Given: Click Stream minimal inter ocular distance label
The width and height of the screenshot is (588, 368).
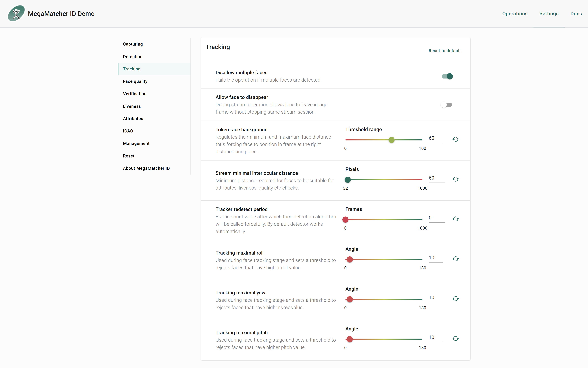Looking at the screenshot, I should pyautogui.click(x=257, y=173).
